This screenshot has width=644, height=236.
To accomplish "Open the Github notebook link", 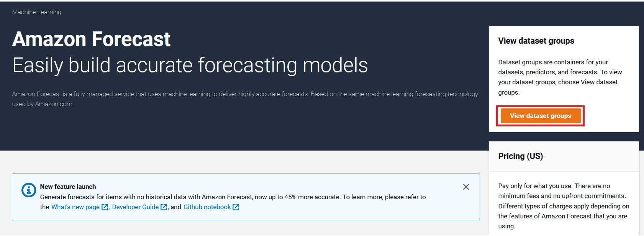I will click(207, 207).
